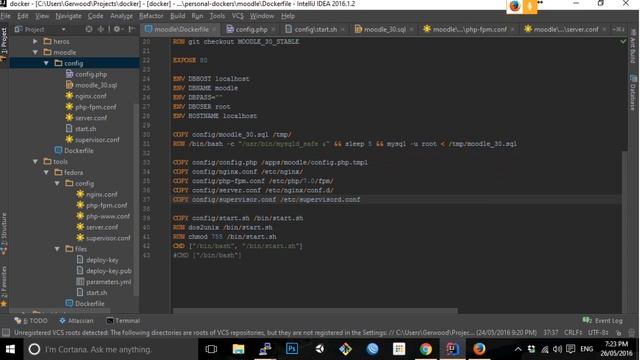Expand the heros folder
The width and height of the screenshot is (640, 360).
coord(36,41)
